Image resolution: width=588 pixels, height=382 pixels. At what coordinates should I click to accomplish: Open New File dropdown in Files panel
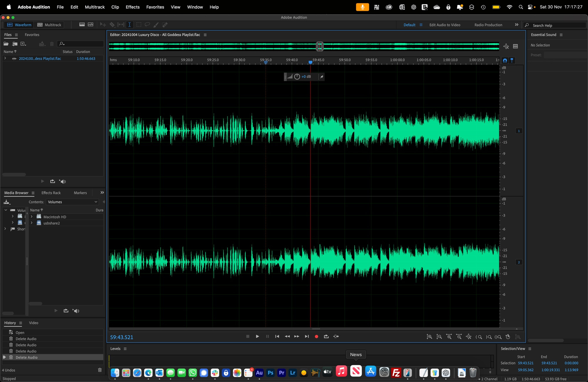tap(23, 44)
